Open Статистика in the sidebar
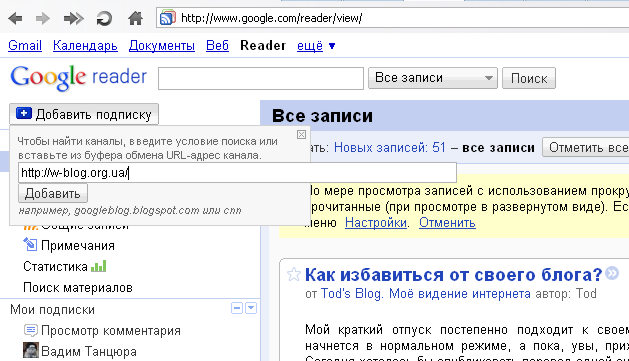 coord(55,266)
